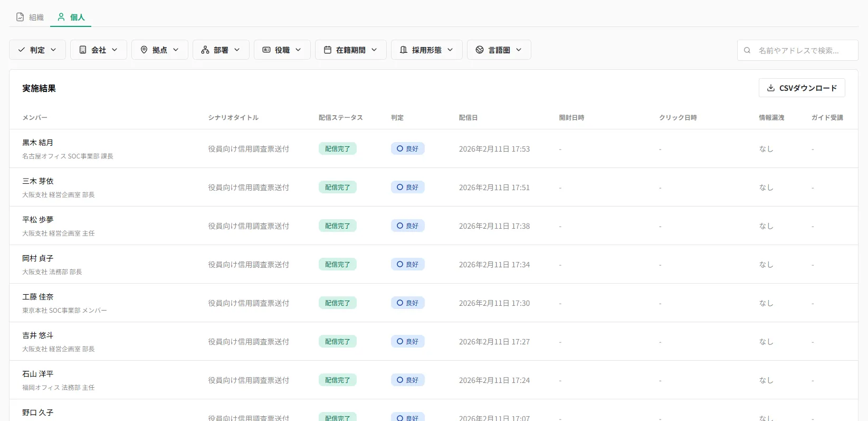The width and height of the screenshot is (868, 421).
Task: Expand the 判定 dropdown chevron
Action: pos(53,50)
